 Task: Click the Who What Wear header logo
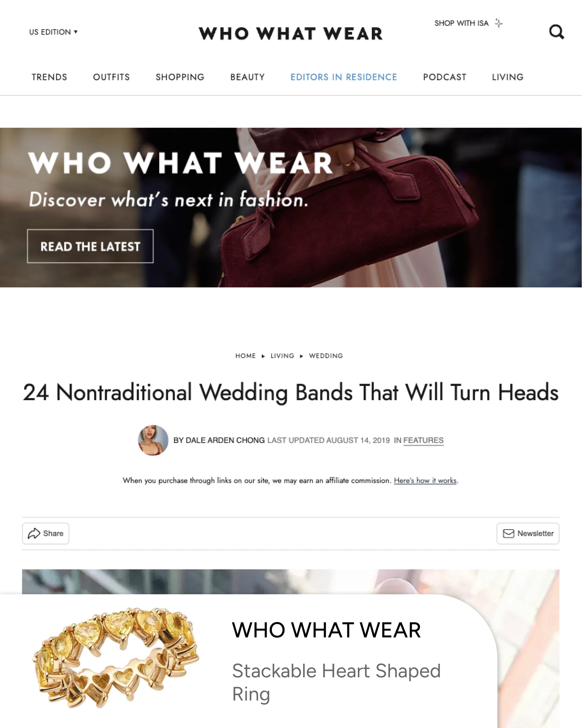click(x=290, y=33)
